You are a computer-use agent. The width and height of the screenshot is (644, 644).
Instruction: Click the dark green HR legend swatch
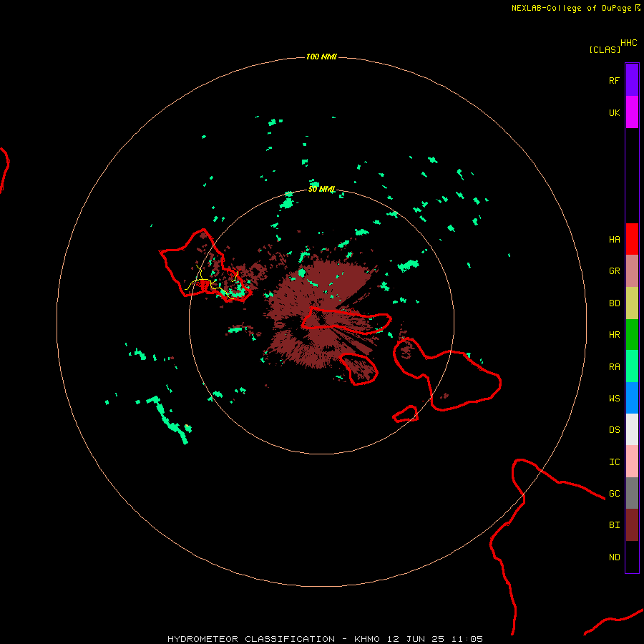[x=632, y=334]
